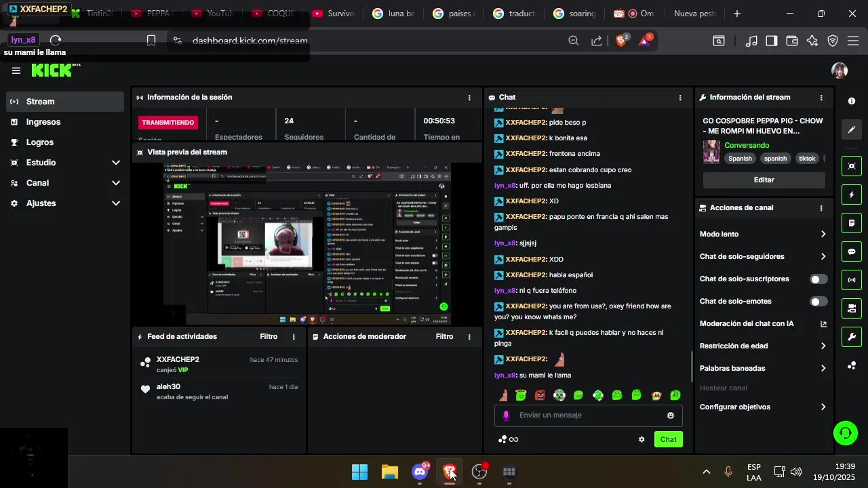
Task: Click the pencil edit icon in right sidebar
Action: coord(852,129)
